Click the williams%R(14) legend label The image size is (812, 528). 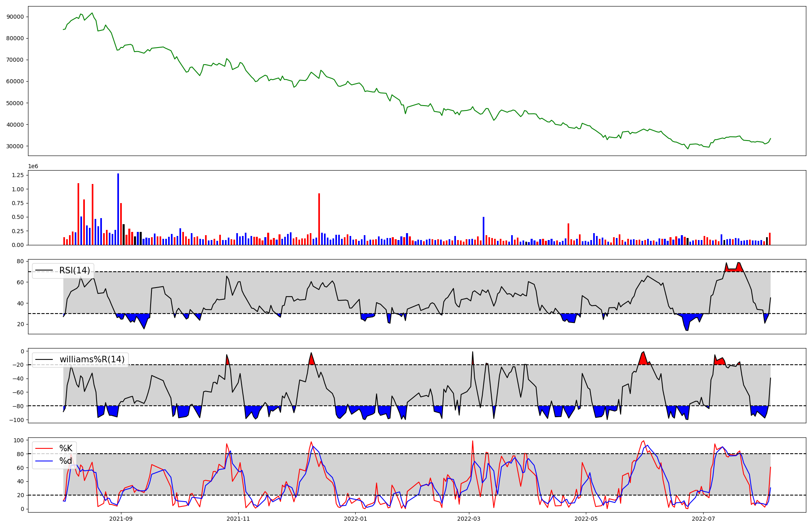[92, 359]
